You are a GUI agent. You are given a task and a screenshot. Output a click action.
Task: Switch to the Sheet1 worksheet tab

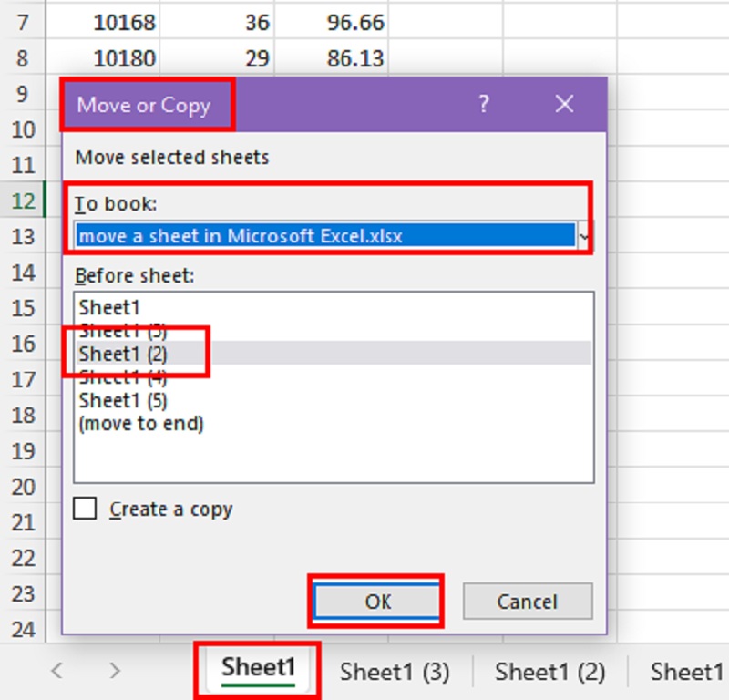coord(258,668)
